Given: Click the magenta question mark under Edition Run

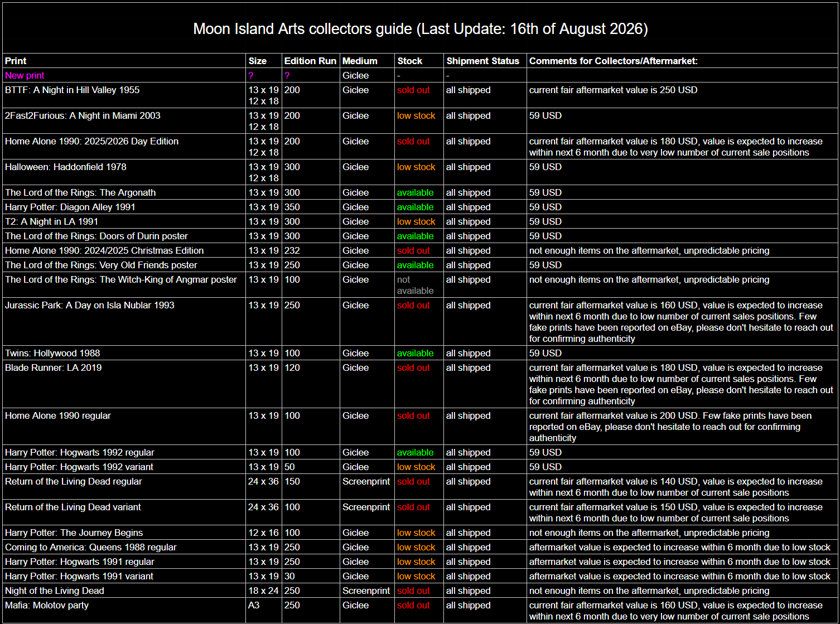Looking at the screenshot, I should tap(287, 75).
